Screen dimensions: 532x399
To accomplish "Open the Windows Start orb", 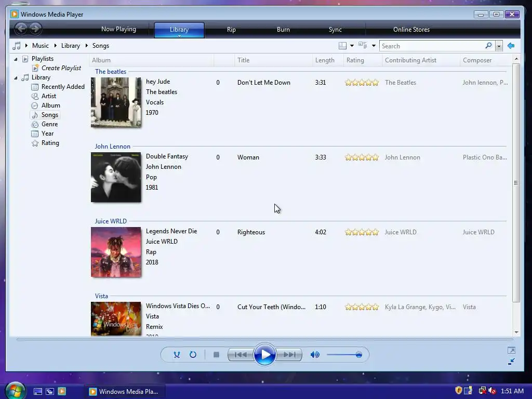I will (15, 390).
